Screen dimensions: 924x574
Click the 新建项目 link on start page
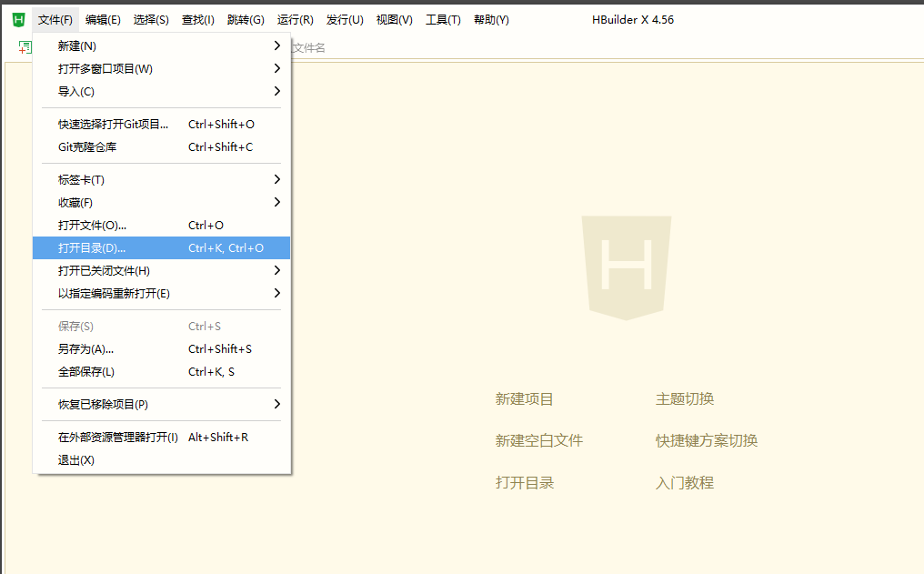pyautogui.click(x=525, y=399)
